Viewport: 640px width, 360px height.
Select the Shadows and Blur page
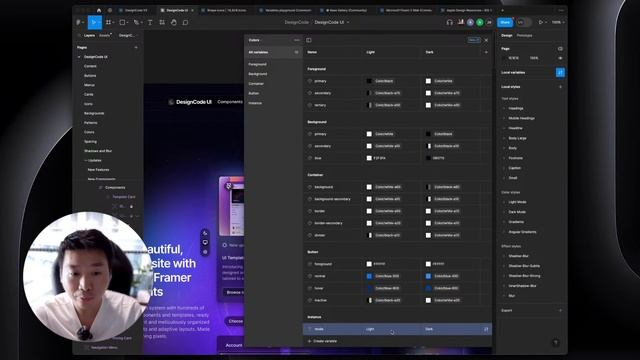[98, 151]
